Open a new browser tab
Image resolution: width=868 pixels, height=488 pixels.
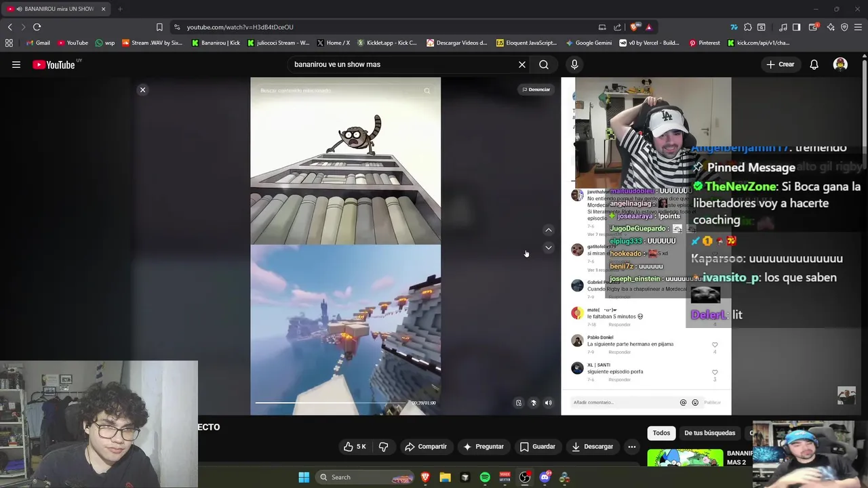pos(120,9)
